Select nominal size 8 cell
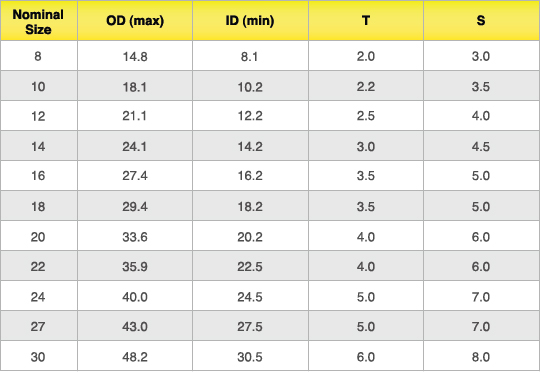Viewport: 540px width, 372px height. click(x=39, y=56)
